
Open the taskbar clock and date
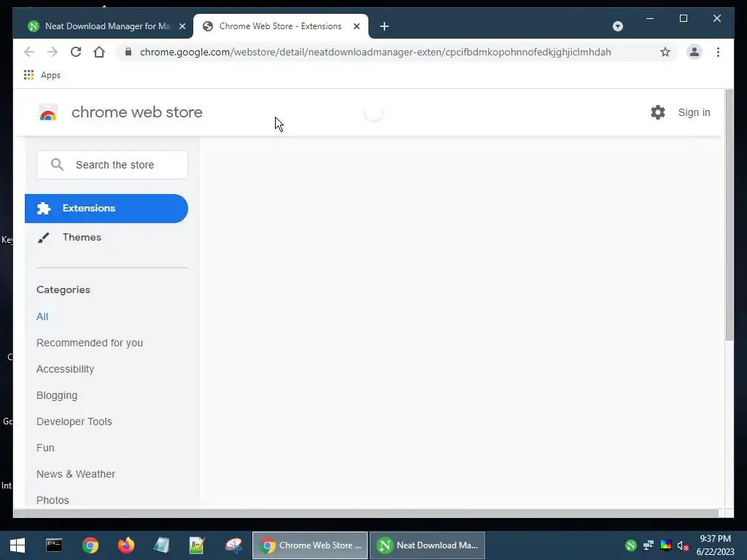715,545
